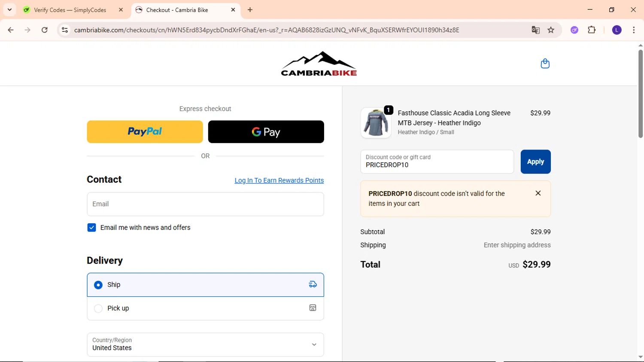
Task: Pay with the PayPal button
Action: coord(145,132)
